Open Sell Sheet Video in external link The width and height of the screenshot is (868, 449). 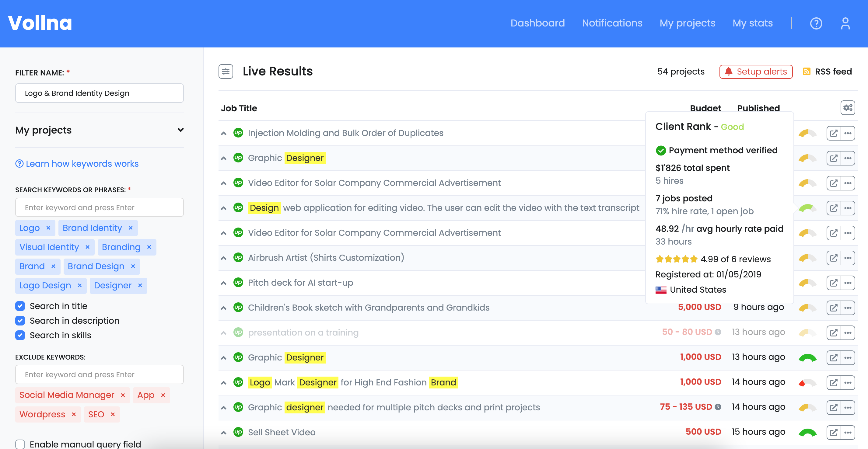pos(833,432)
